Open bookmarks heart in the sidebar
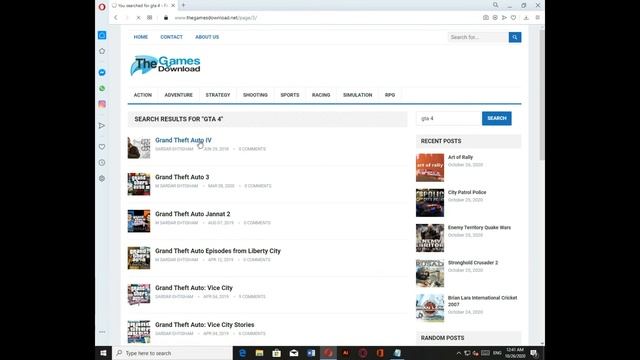The width and height of the screenshot is (640, 360). [102, 147]
